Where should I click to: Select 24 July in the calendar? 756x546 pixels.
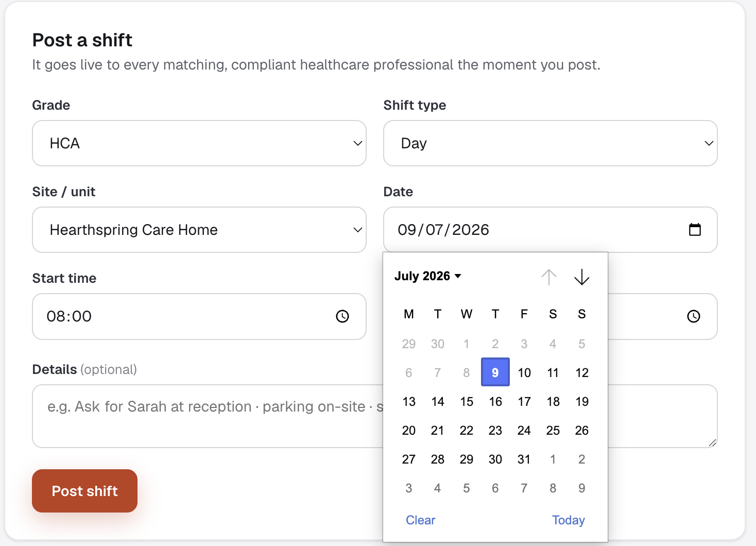pos(524,430)
